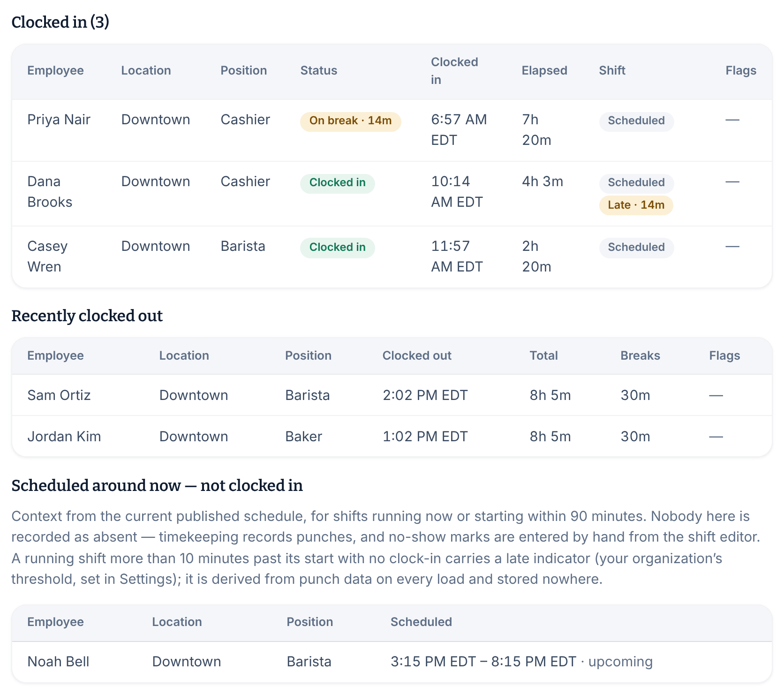This screenshot has width=784, height=694.
Task: Click the Scheduled badge in Casey Wren's row
Action: (x=636, y=248)
